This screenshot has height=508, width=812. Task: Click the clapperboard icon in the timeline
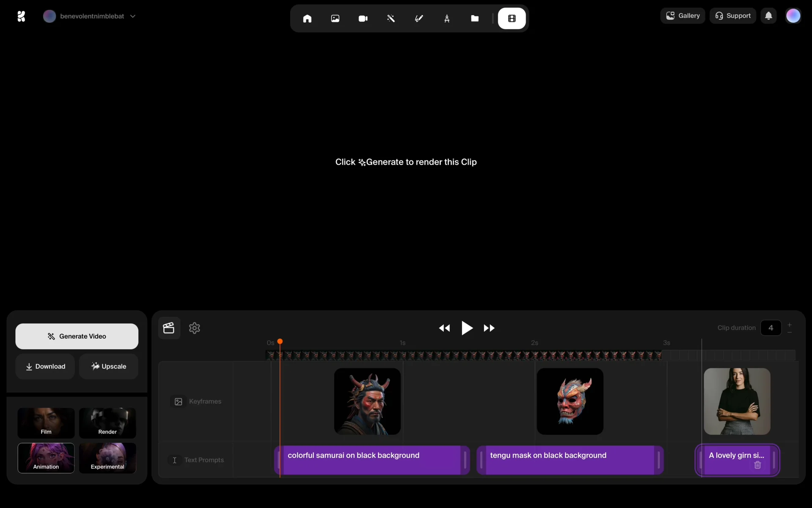169,328
